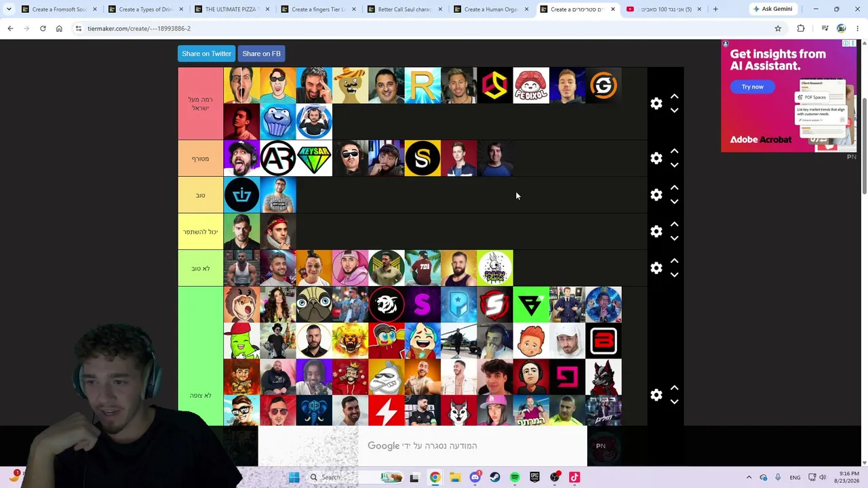The width and height of the screenshot is (868, 488).
Task: Switch to THE ULTIMATE PIZZA tab
Action: click(x=233, y=9)
